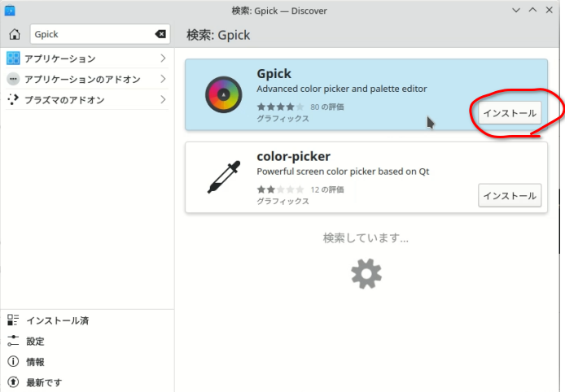Minimize the Discover window
Screen dimensions: 565x392
(x=516, y=10)
